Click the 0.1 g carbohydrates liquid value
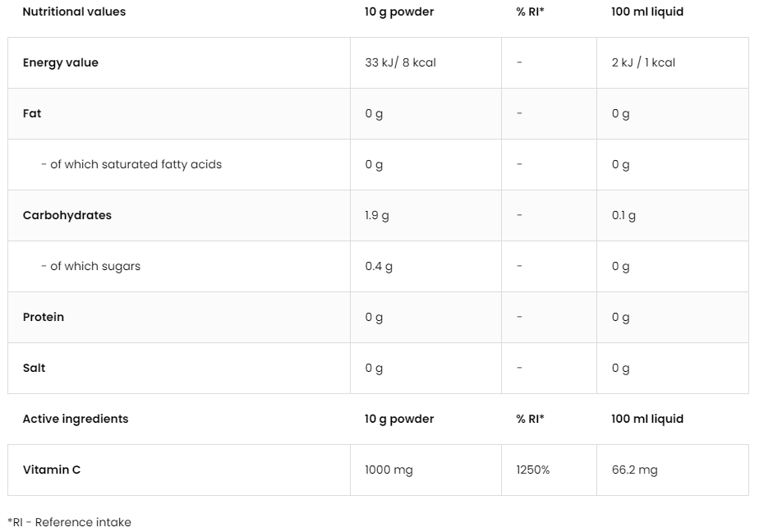759x532 pixels. 623,216
